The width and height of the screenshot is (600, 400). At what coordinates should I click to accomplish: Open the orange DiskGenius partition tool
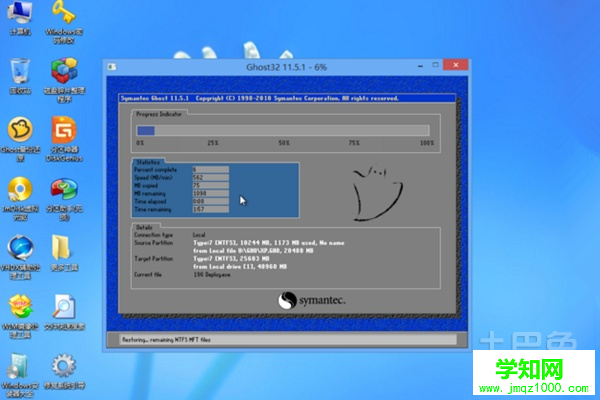click(64, 139)
